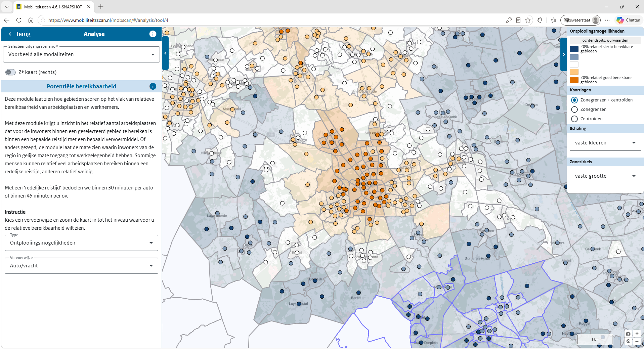Image resolution: width=644 pixels, height=349 pixels.
Task: Zoom in on the map
Action: [x=637, y=334]
